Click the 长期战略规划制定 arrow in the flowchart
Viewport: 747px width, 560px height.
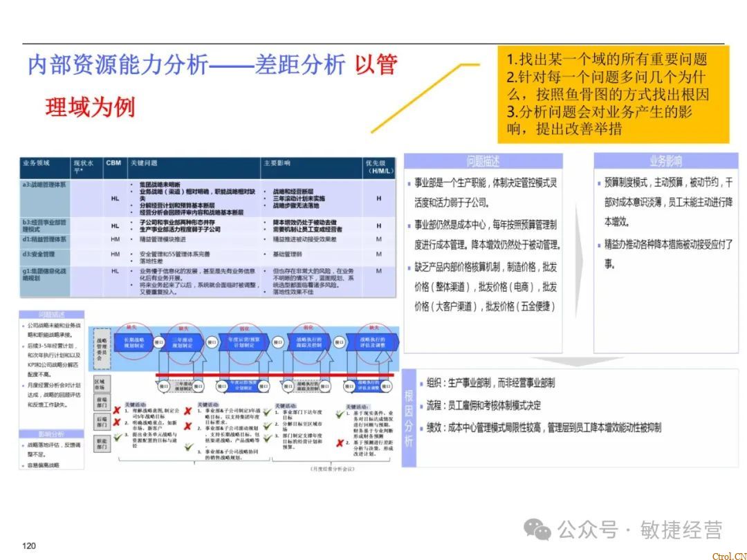(133, 342)
